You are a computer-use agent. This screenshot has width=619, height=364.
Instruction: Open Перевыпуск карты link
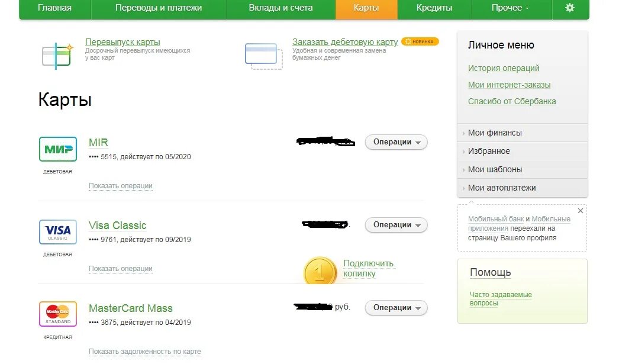122,42
